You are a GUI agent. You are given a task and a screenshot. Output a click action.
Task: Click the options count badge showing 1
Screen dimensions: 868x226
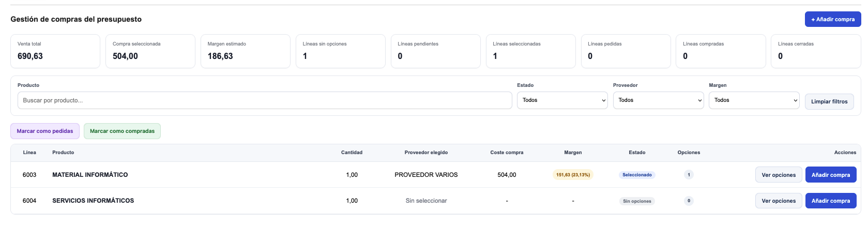click(x=689, y=175)
